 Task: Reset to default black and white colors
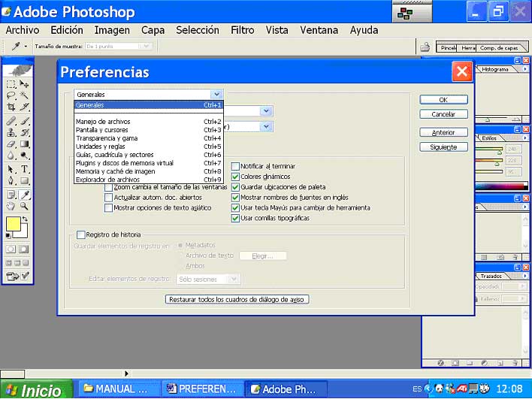tap(8, 235)
